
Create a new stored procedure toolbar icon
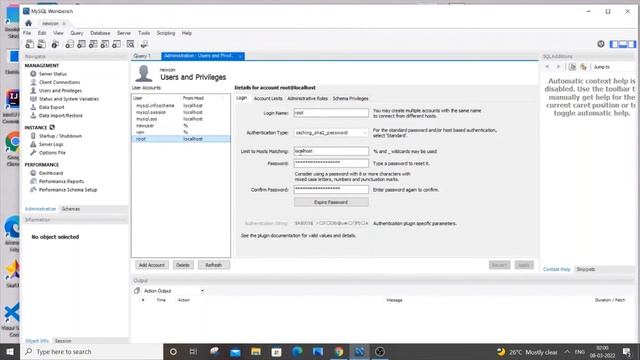[x=105, y=44]
